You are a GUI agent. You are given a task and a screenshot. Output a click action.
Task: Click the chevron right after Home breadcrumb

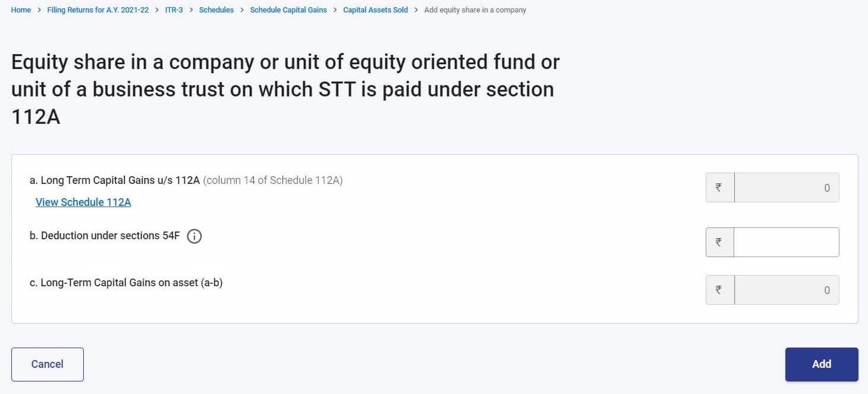tap(39, 10)
